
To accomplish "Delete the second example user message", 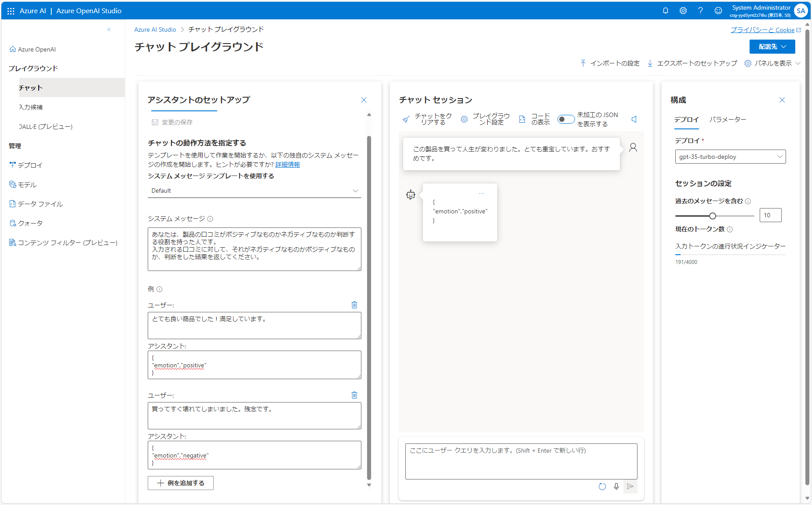I will coord(354,395).
